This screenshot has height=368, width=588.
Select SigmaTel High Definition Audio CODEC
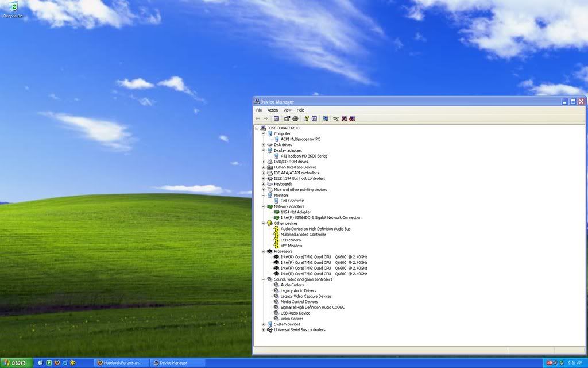coord(313,308)
